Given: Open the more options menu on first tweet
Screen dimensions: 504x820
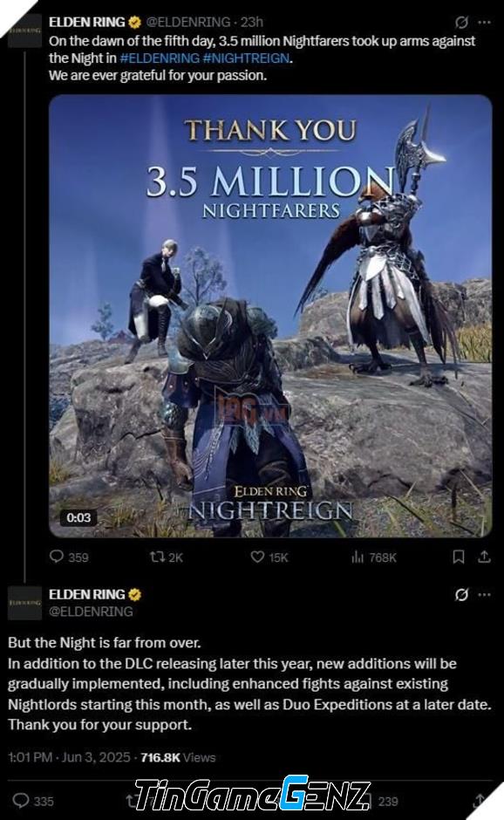Looking at the screenshot, I should (485, 22).
